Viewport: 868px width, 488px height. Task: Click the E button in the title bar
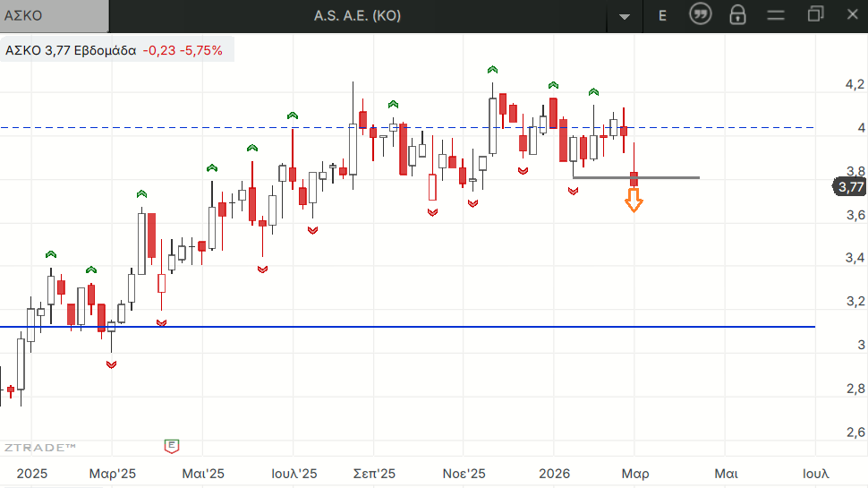click(662, 15)
